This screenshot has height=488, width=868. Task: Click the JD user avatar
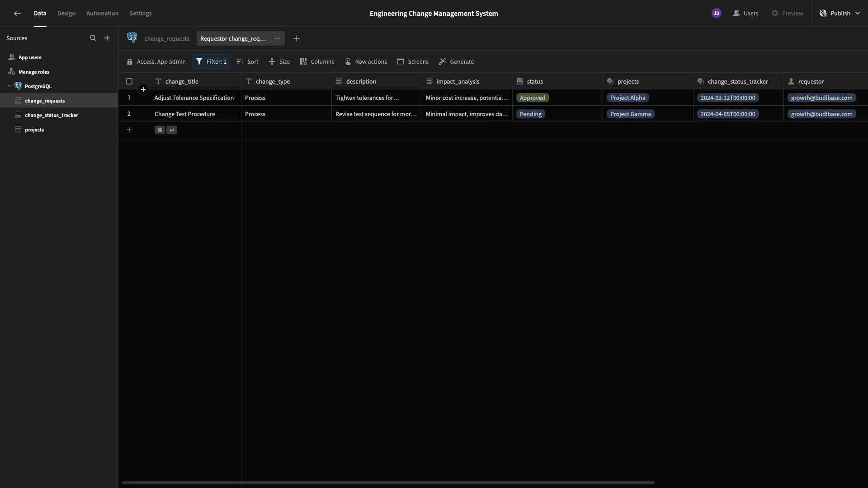(x=716, y=14)
